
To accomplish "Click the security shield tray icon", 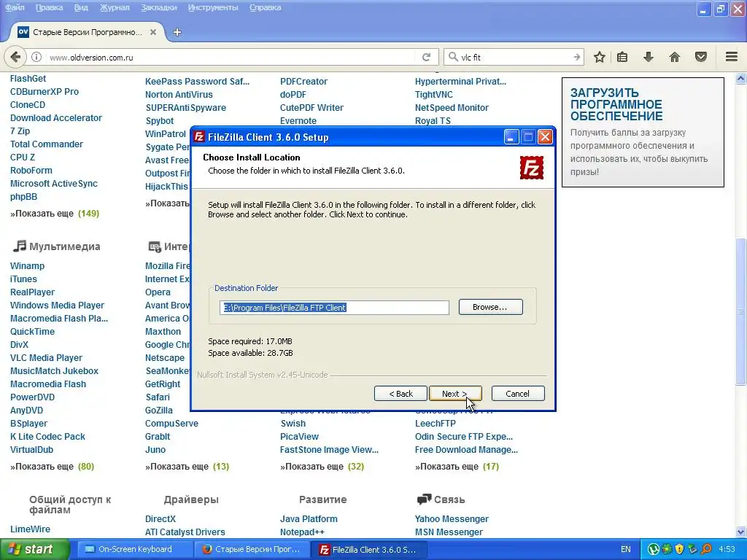I will 679,549.
